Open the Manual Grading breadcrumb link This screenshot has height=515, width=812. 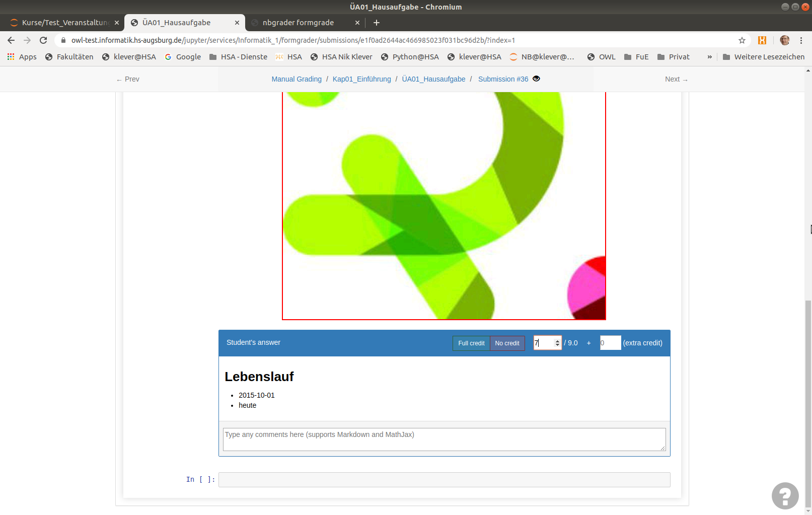click(x=297, y=79)
